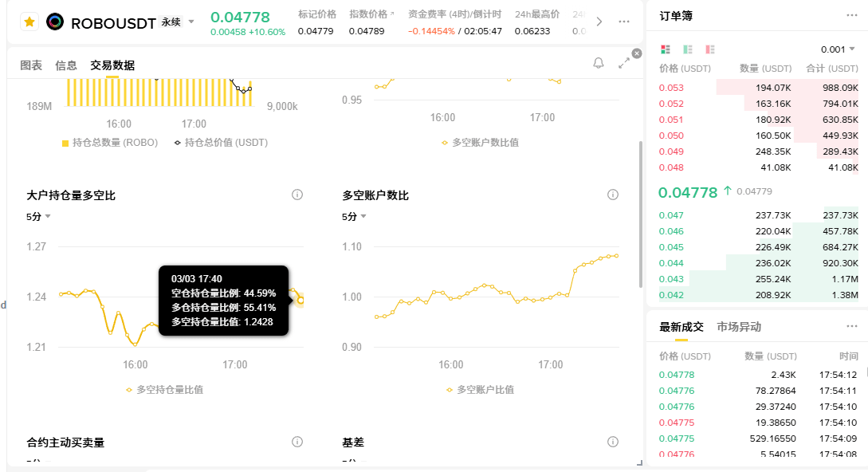Screen dimensions: 868x472
Task: Click the ROBOUSDT coin logo
Action: point(55,22)
